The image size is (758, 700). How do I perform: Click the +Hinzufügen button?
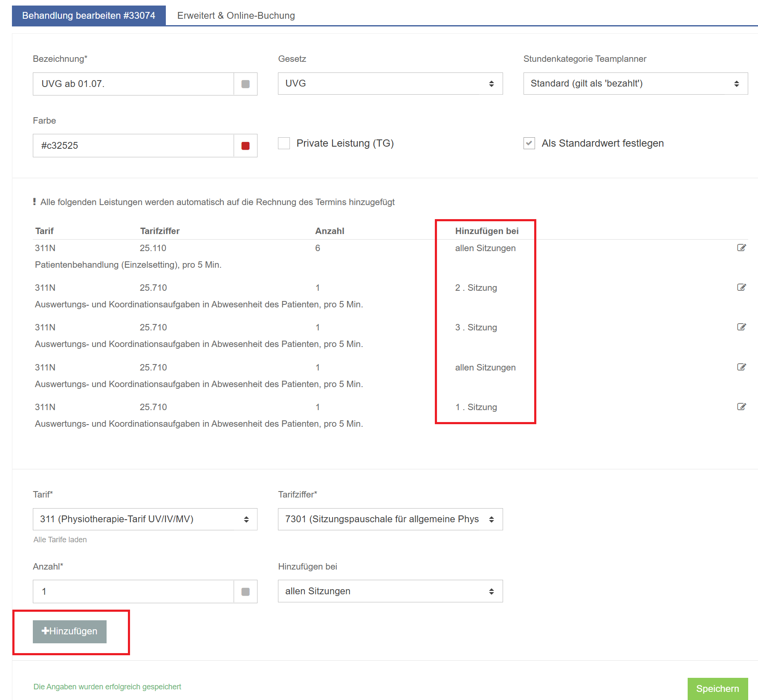[69, 631]
